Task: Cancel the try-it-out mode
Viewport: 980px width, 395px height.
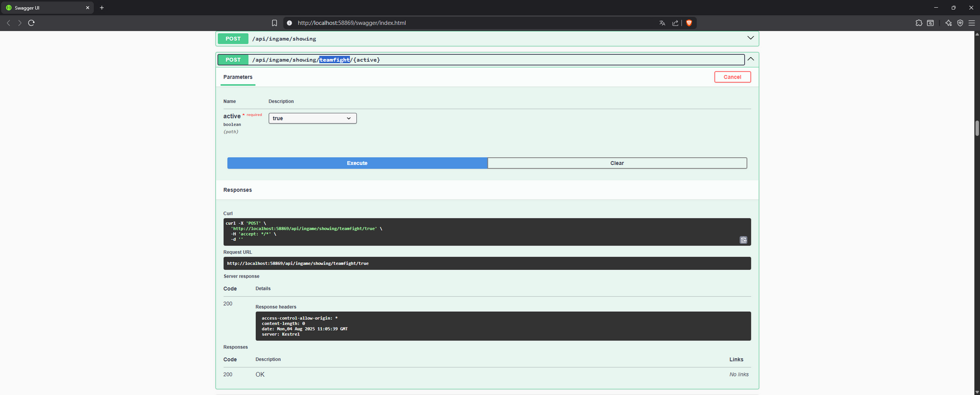Action: click(x=732, y=77)
